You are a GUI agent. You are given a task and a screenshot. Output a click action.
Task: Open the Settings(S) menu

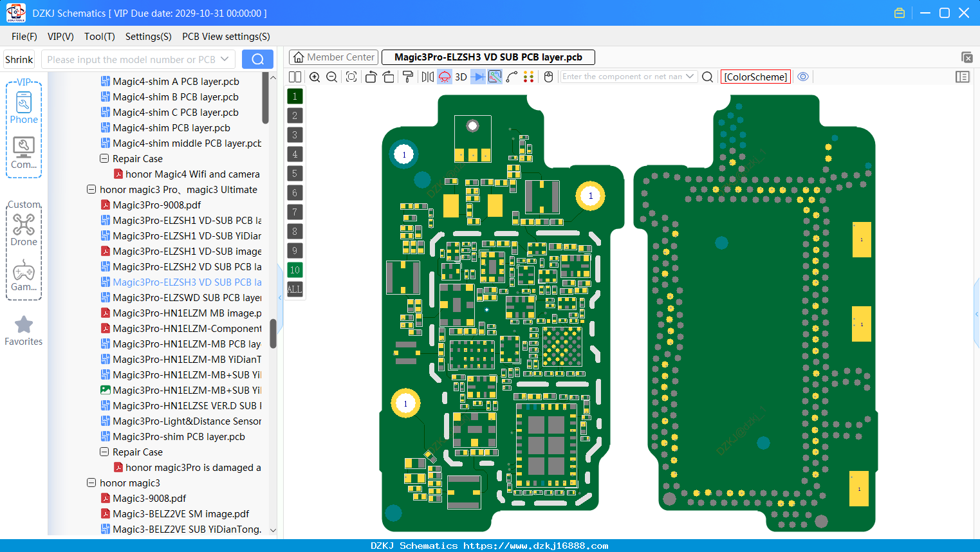[x=149, y=37]
